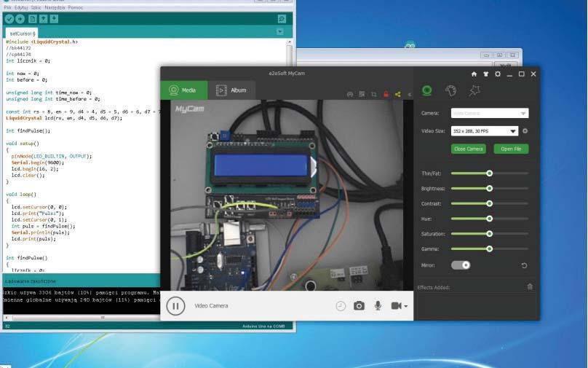
Task: Open the Arduino tab menu dropdown arrow
Action: point(280,32)
